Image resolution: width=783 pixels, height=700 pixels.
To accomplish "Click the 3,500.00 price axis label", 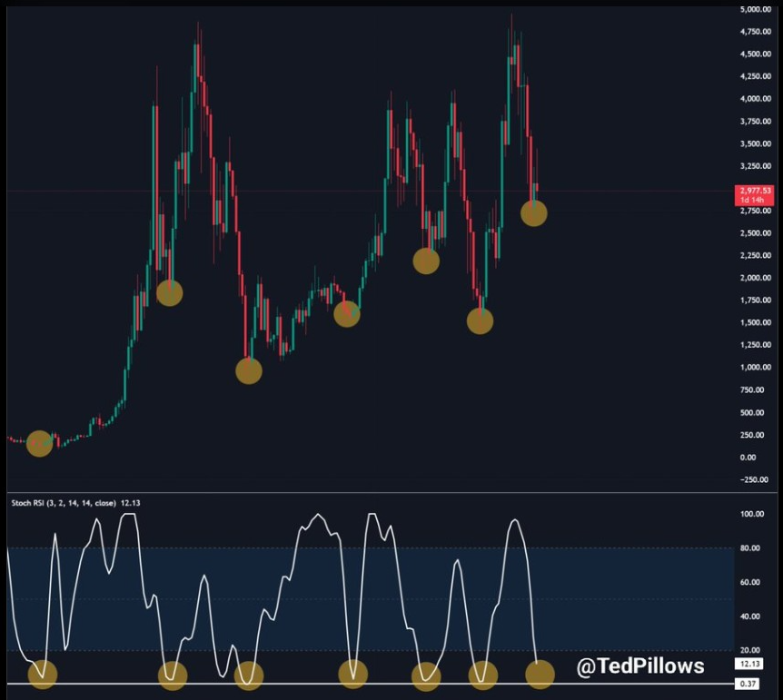I will coord(756,143).
